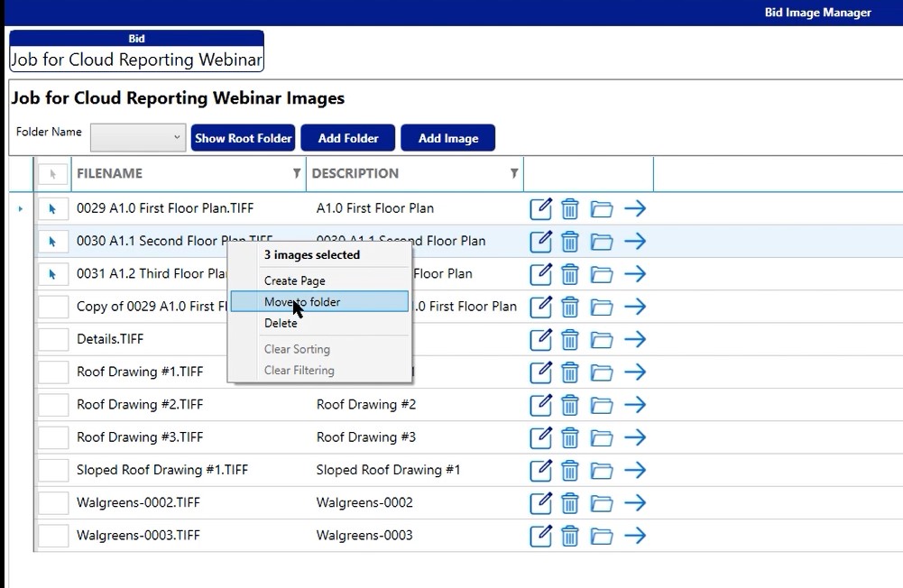Click arrow icon for 0031 A1.2 Third Floor Plan
The width and height of the screenshot is (903, 588).
pyautogui.click(x=635, y=274)
